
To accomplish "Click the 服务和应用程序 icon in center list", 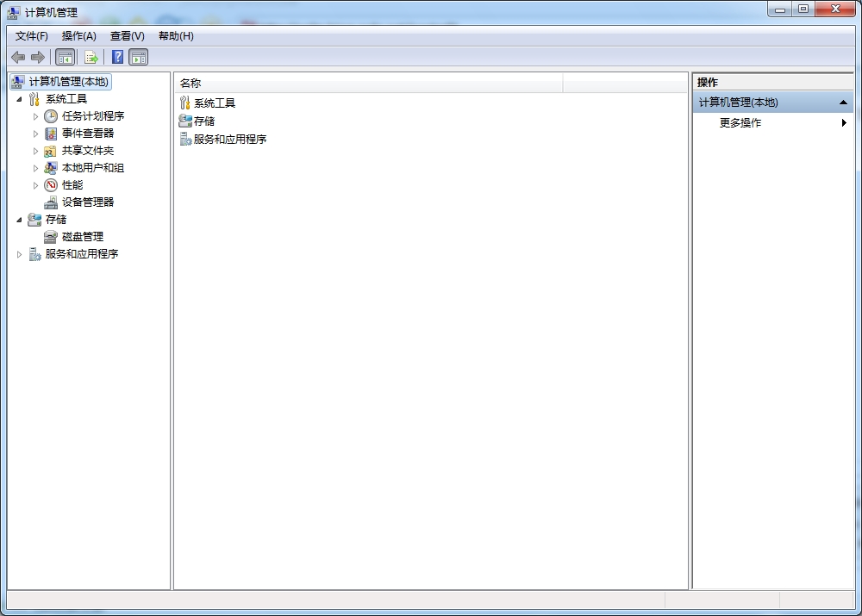I will pyautogui.click(x=186, y=139).
